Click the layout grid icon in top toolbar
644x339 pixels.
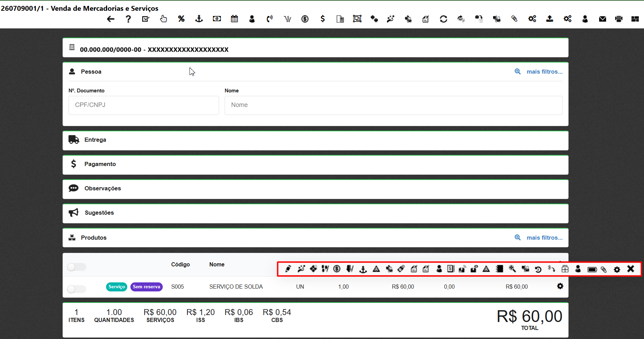[x=635, y=19]
